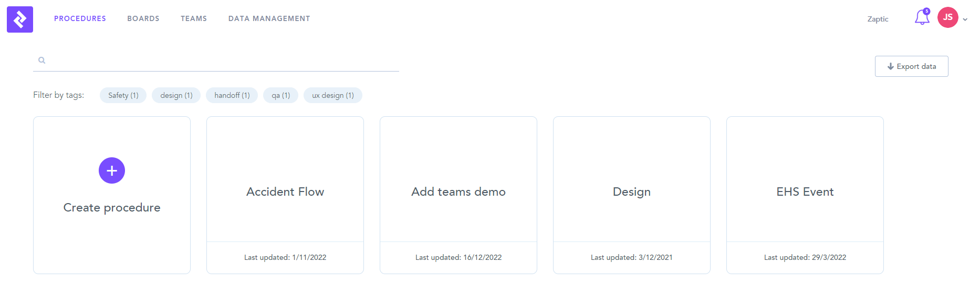Open the notifications bell
Image resolution: width=980 pixels, height=282 pixels.
click(922, 18)
